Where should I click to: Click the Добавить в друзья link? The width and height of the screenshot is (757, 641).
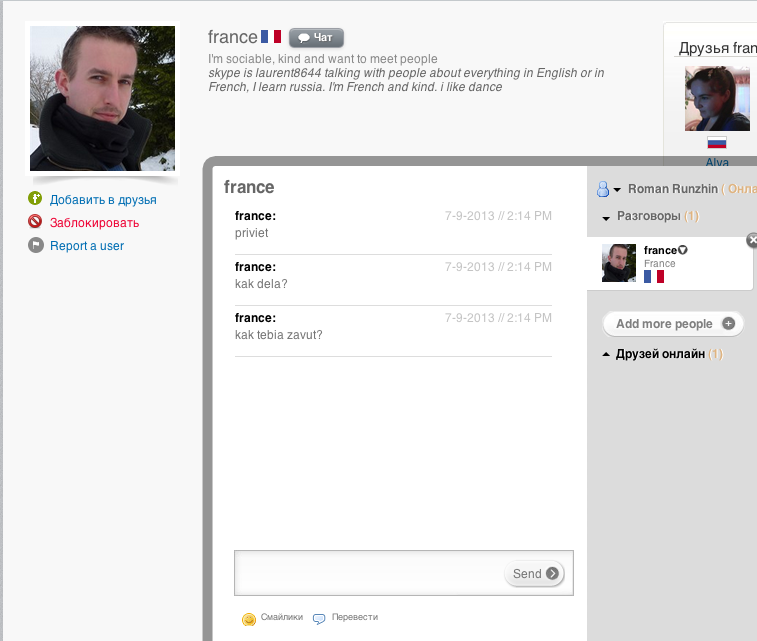pos(103,200)
